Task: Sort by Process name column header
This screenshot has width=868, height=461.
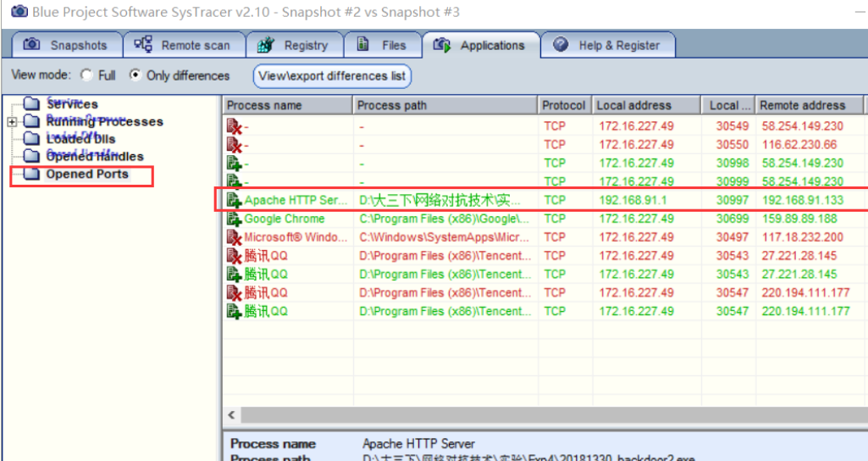Action: tap(287, 105)
